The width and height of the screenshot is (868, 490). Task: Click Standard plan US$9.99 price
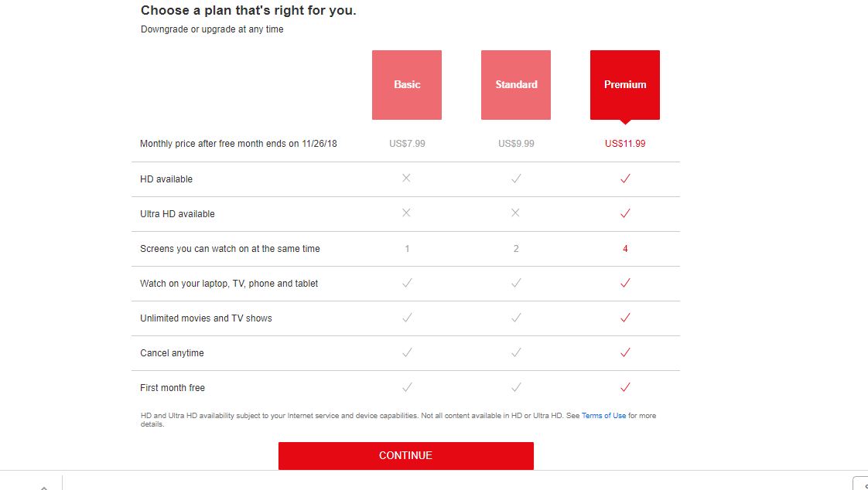516,143
